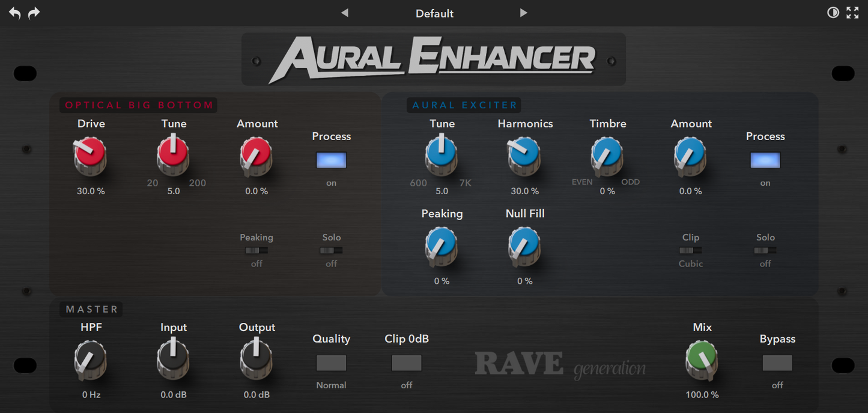Adjust the Drive knob in Optical Big Bottom
The width and height of the screenshot is (868, 413).
tap(91, 156)
